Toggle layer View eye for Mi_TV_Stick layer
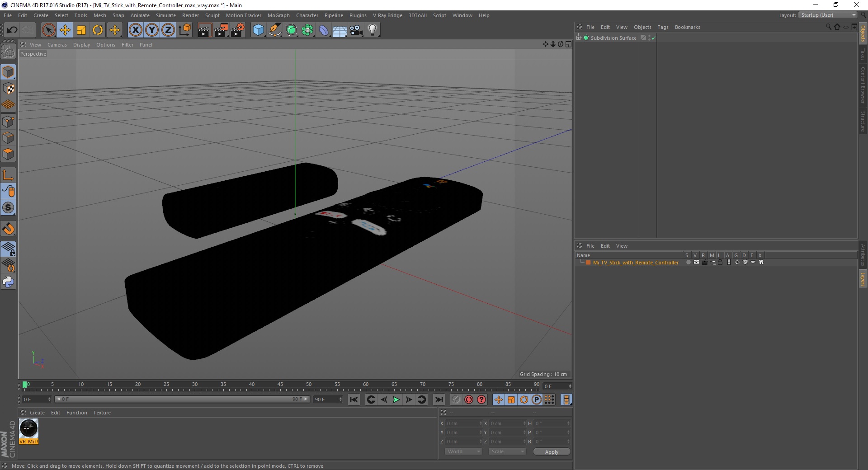 pyautogui.click(x=696, y=262)
